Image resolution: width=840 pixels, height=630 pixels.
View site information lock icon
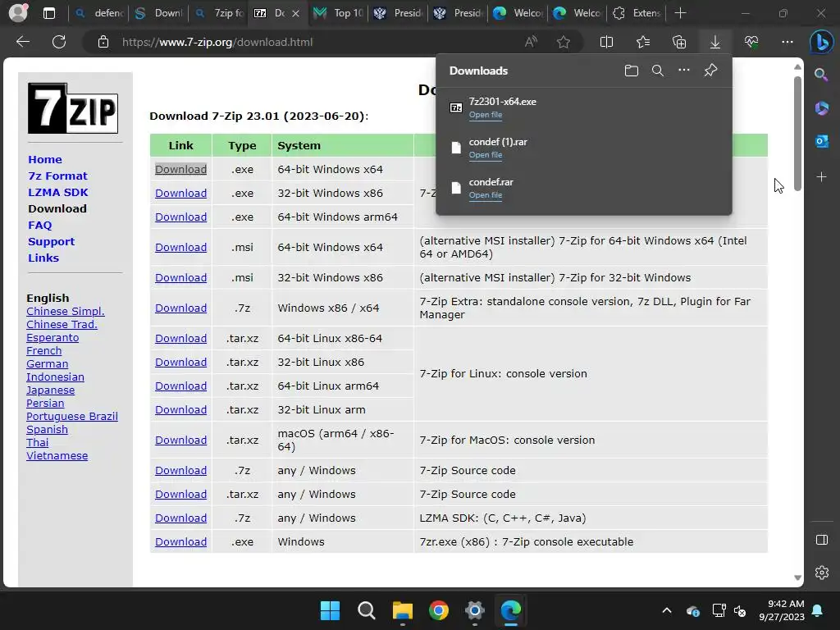(x=103, y=42)
